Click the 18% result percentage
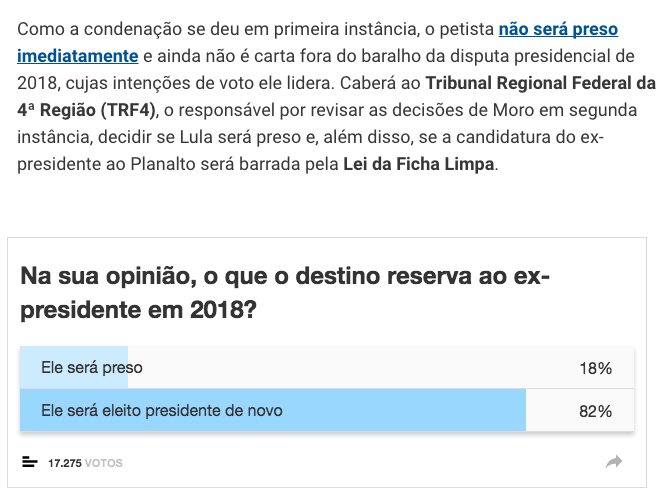 pyautogui.click(x=595, y=368)
